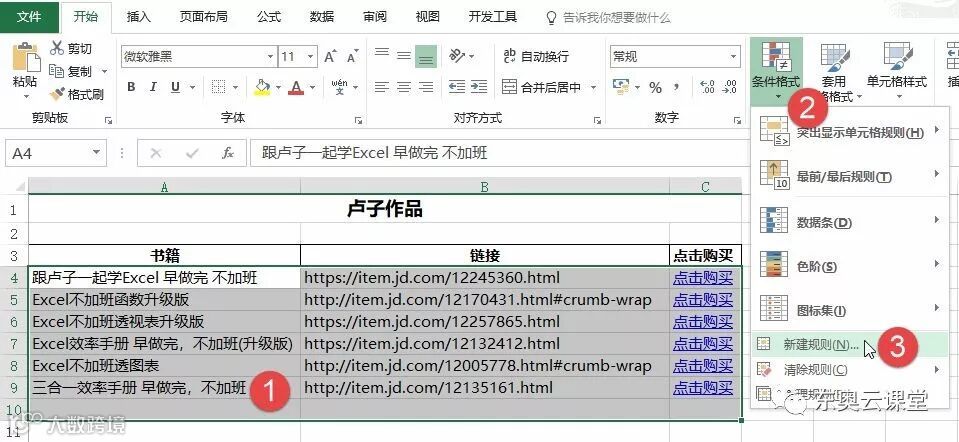The image size is (959, 442).
Task: Open 数据条 data bars submenu
Action: 849,222
